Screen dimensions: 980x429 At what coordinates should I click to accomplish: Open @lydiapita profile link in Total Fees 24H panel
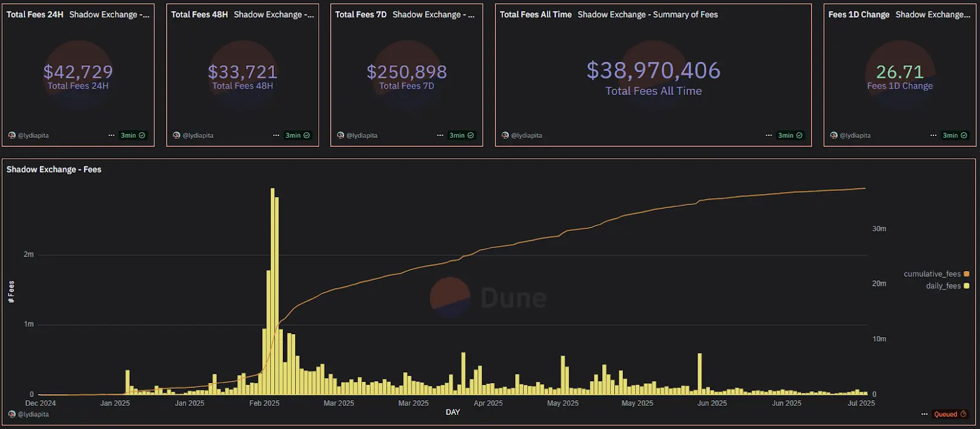[x=33, y=135]
